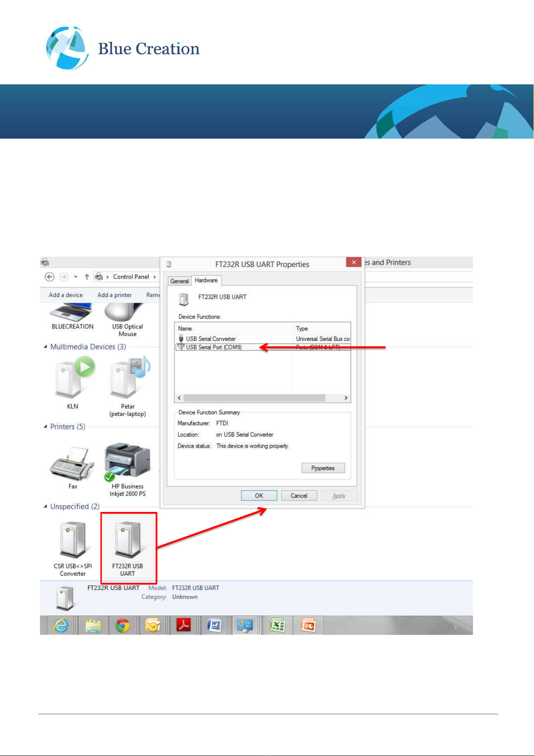534x756 pixels.
Task: Open File Explorer from the taskbar
Action: pyautogui.click(x=93, y=625)
